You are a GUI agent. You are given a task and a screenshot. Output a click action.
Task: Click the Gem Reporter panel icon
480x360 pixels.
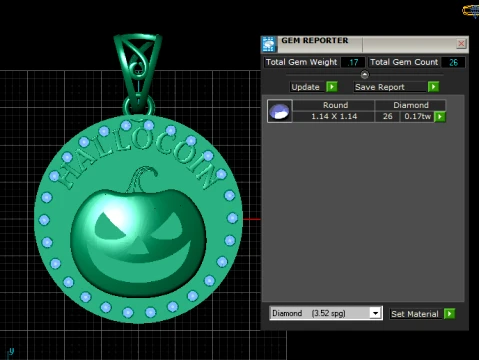tap(269, 44)
